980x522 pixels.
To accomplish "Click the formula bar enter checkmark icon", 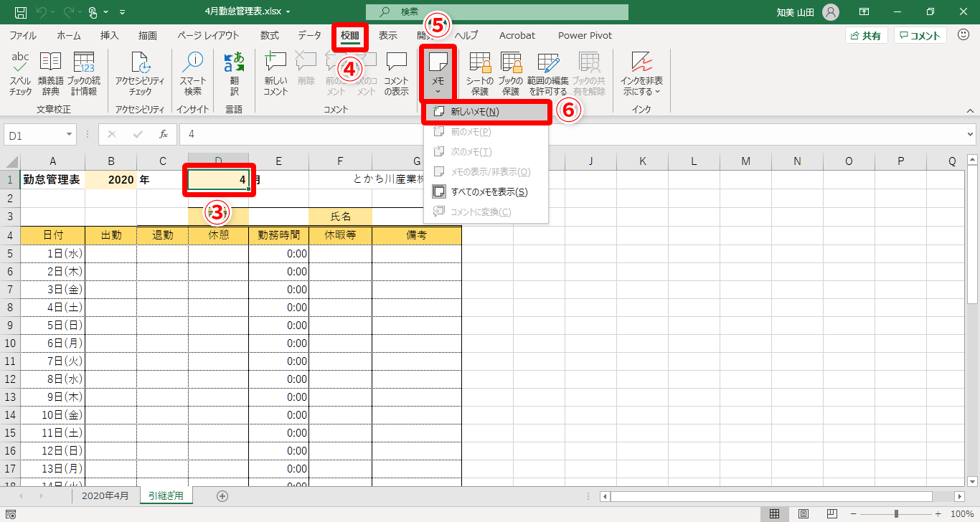I will [138, 134].
